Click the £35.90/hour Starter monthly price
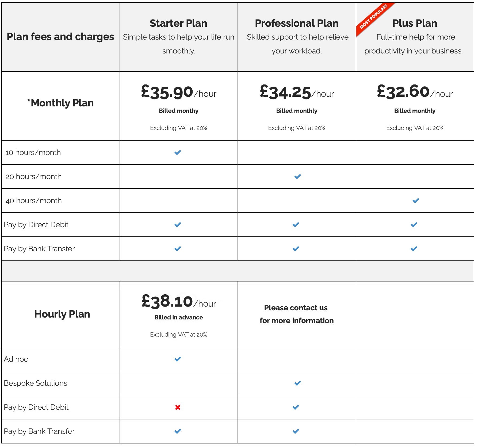Screen dimensions: 478x448 pos(178,92)
